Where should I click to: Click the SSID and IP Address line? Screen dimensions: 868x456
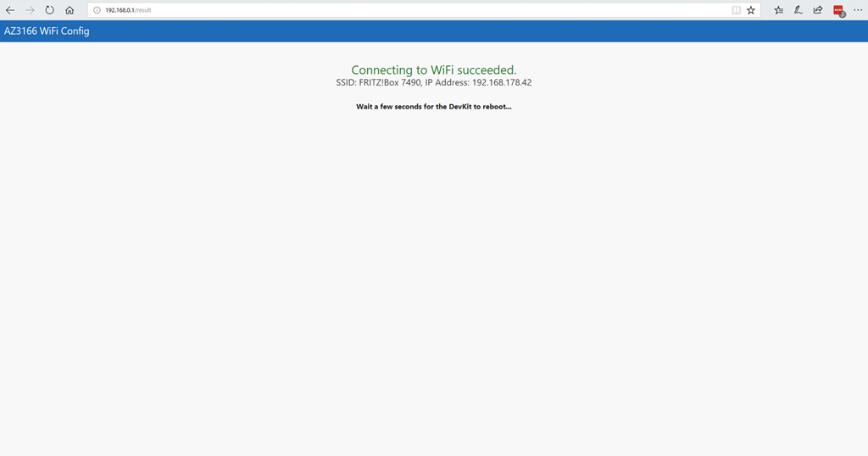[434, 82]
